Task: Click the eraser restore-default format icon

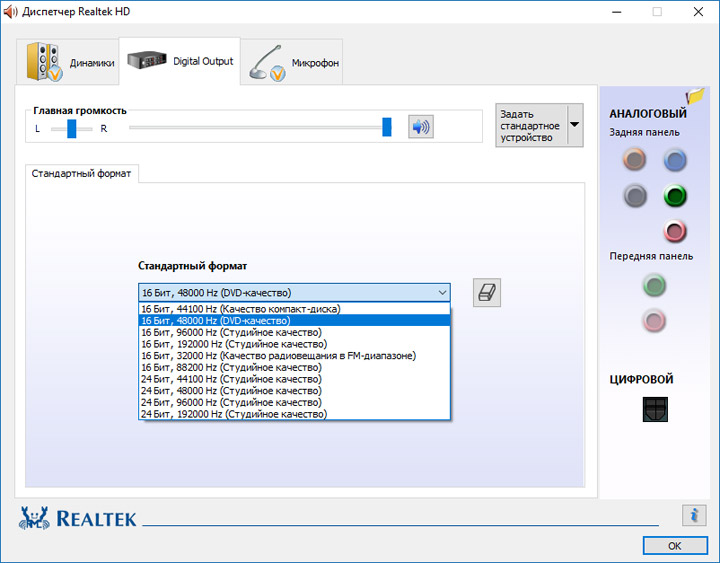Action: [x=487, y=293]
